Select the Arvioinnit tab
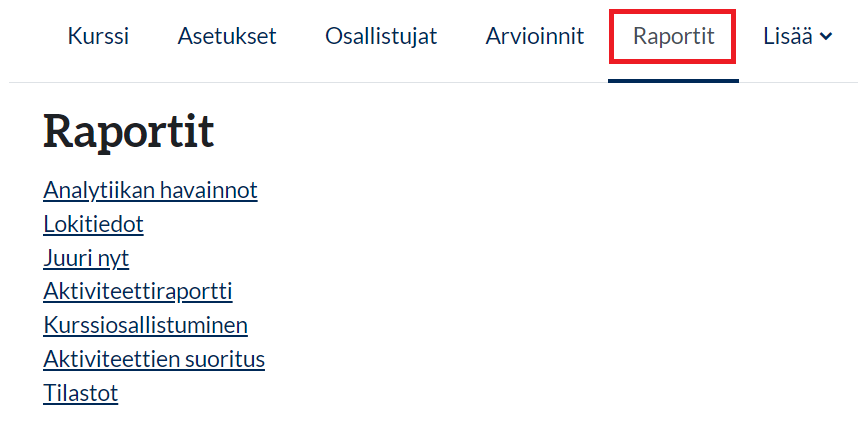858x424 pixels. point(535,37)
